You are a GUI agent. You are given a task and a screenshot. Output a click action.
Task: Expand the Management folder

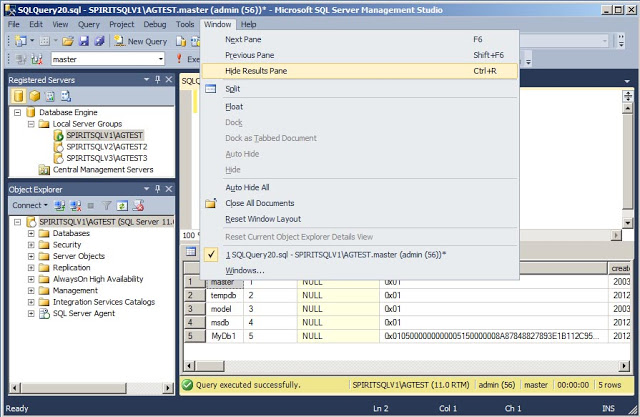(x=31, y=291)
